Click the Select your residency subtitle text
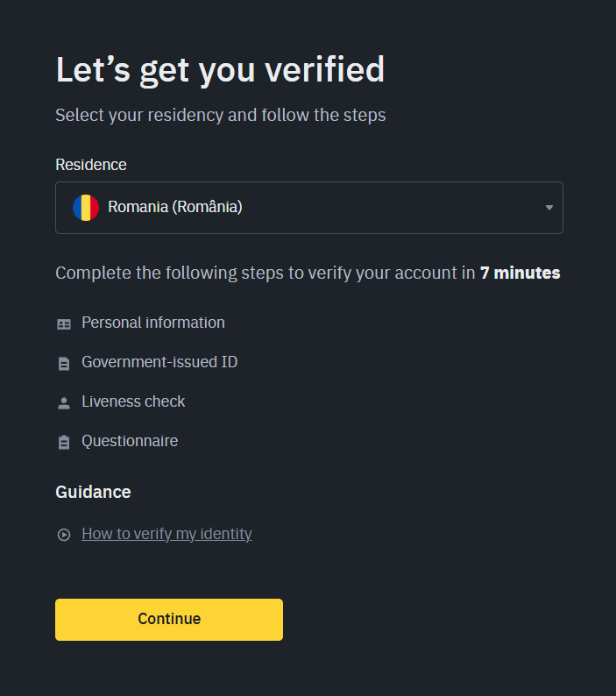Screen dimensions: 616x696 click(x=220, y=115)
